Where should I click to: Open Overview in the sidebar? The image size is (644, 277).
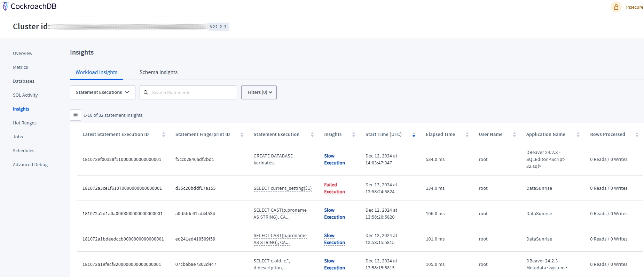[x=23, y=53]
